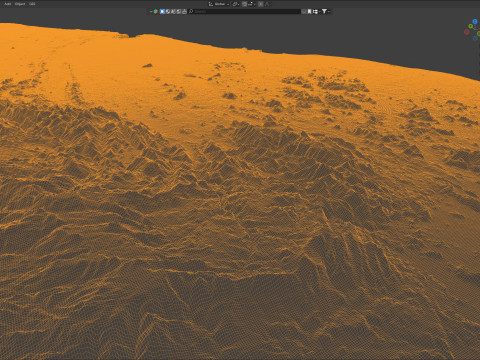Open the GIS menu in viewport header

(32, 4)
